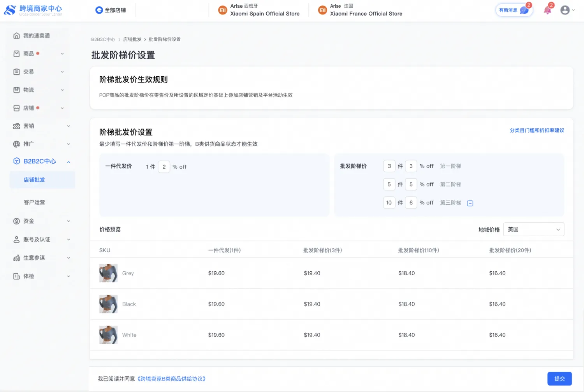Expand the 商品 sidebar menu

click(x=38, y=54)
